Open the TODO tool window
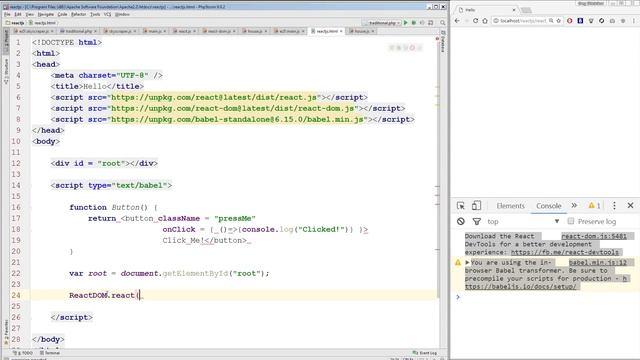 click(x=23, y=353)
